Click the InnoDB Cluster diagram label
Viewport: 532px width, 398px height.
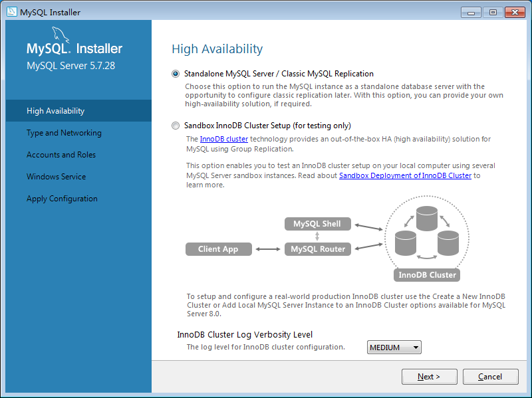(427, 275)
